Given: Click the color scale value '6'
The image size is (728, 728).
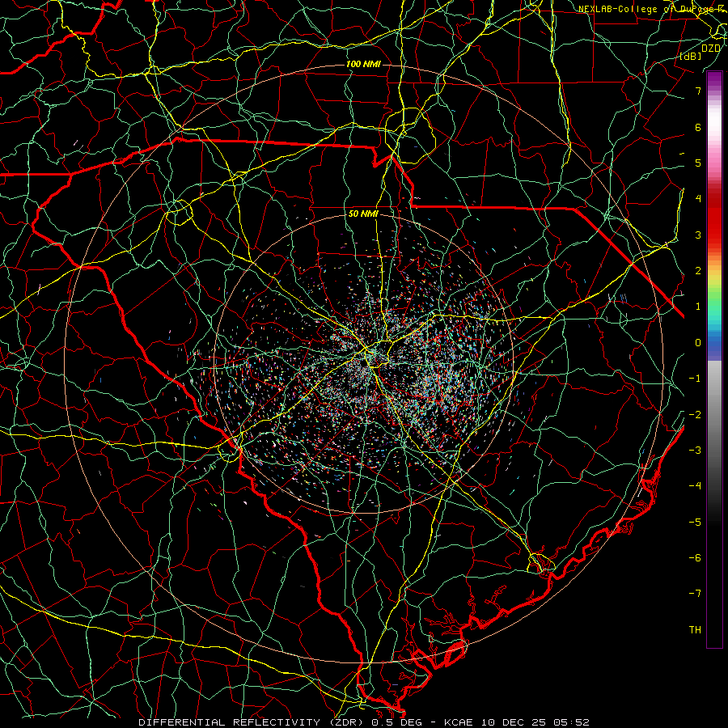Looking at the screenshot, I should coord(698,127).
